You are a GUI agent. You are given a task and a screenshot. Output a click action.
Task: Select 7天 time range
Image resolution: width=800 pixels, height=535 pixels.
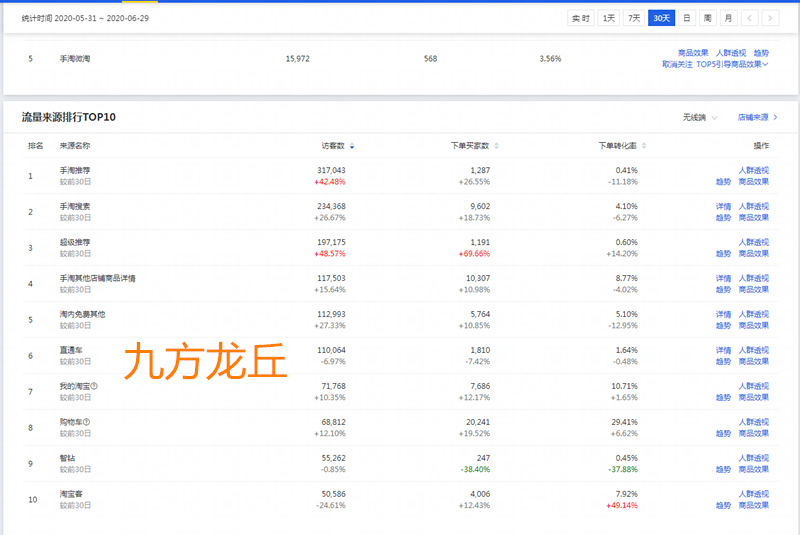(634, 18)
